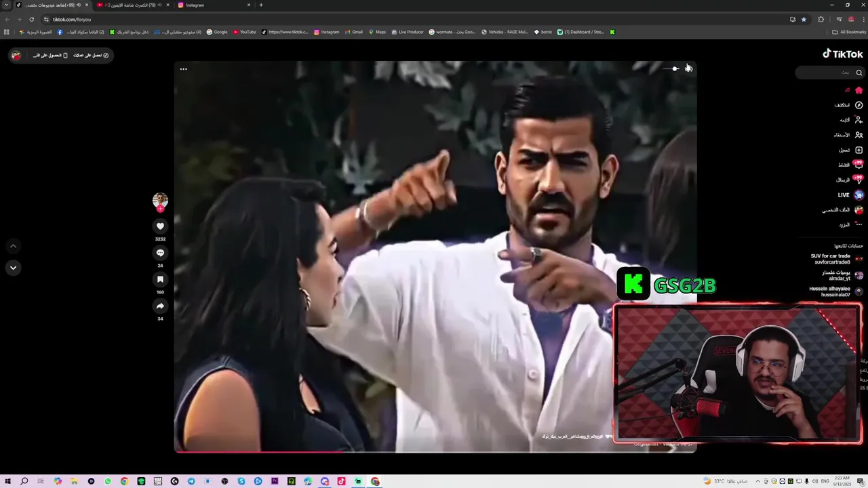Viewport: 868px width, 488px height.
Task: Open the Live Producer bookmark
Action: [408, 32]
